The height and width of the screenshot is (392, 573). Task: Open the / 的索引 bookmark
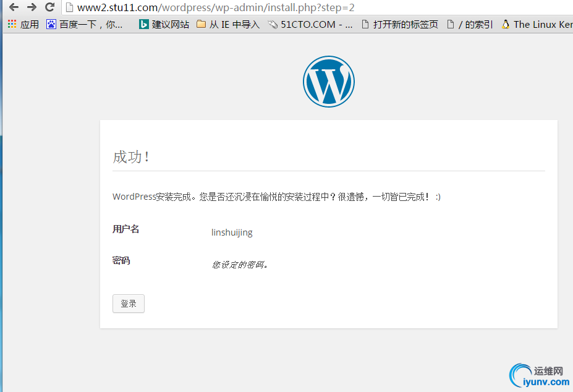476,25
